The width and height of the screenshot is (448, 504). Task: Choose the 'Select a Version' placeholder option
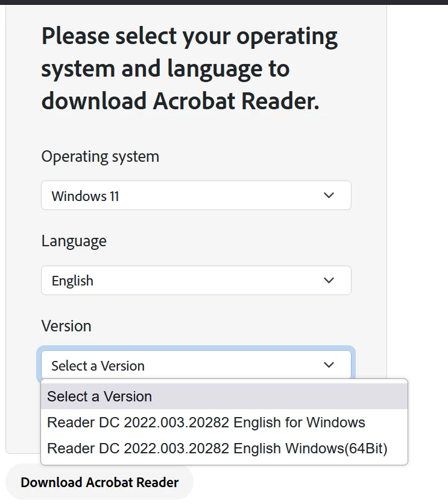point(224,397)
